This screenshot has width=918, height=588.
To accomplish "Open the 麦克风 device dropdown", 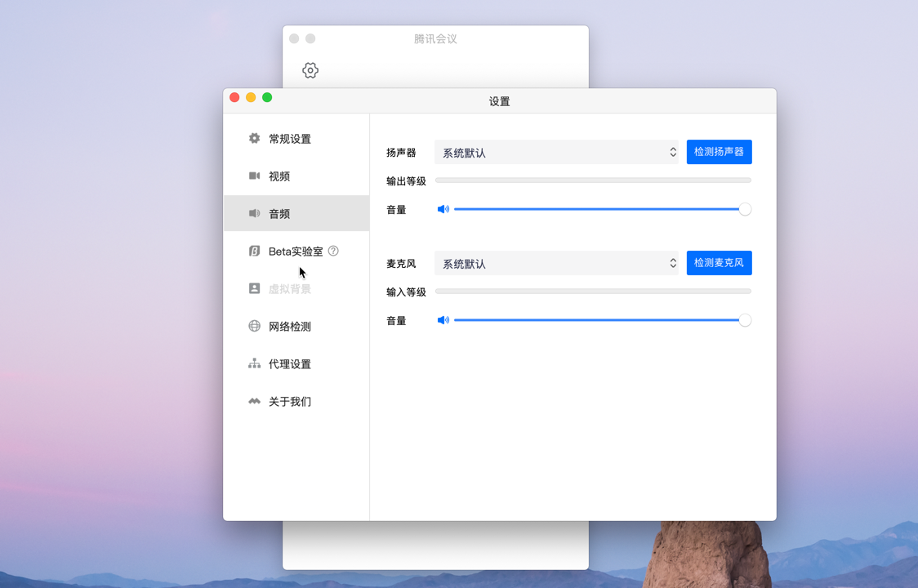I will point(556,264).
